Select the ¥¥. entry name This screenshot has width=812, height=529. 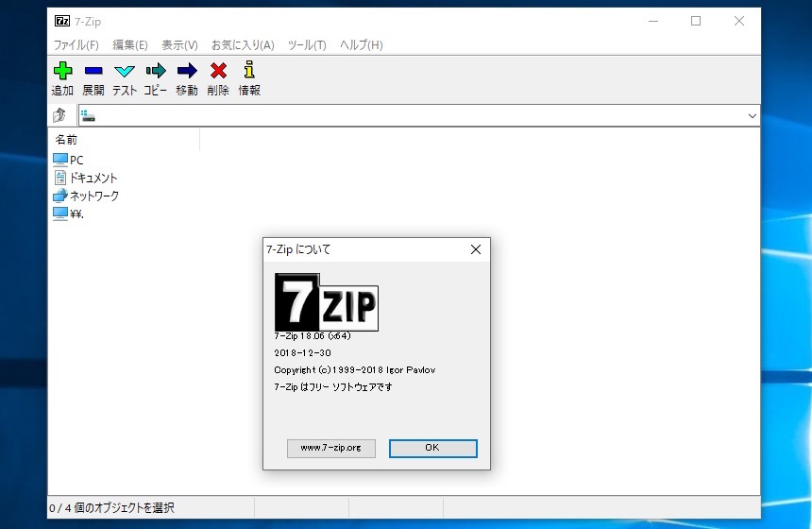coord(76,214)
